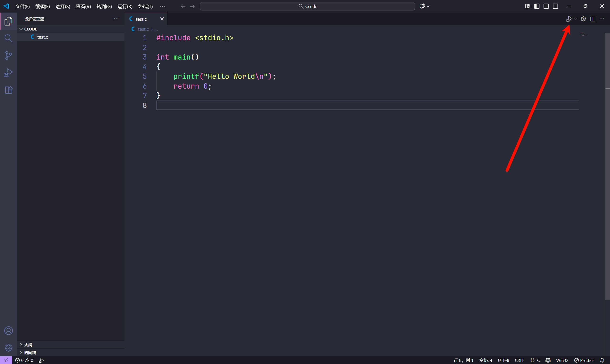Toggle the bottom panel visibility

click(x=546, y=6)
